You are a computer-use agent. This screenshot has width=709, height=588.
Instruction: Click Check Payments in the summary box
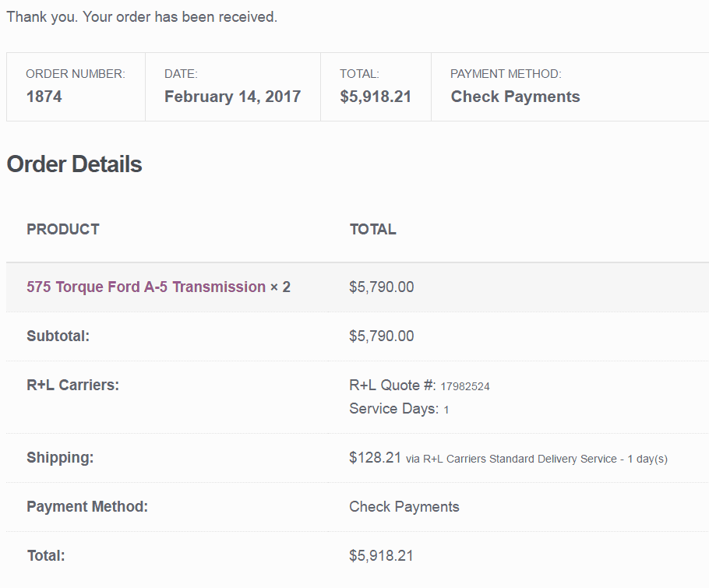(x=516, y=97)
